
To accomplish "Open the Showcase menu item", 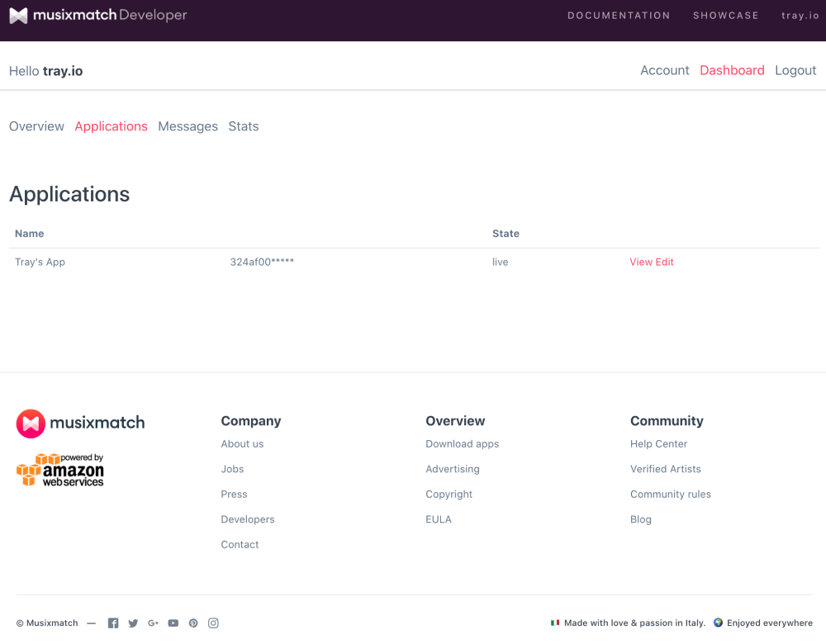I will [x=725, y=16].
